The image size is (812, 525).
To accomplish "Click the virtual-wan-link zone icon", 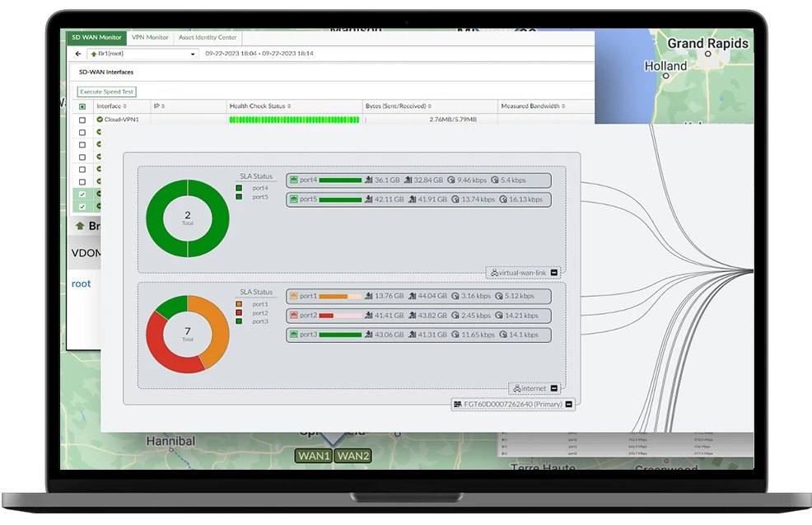I will tap(493, 272).
